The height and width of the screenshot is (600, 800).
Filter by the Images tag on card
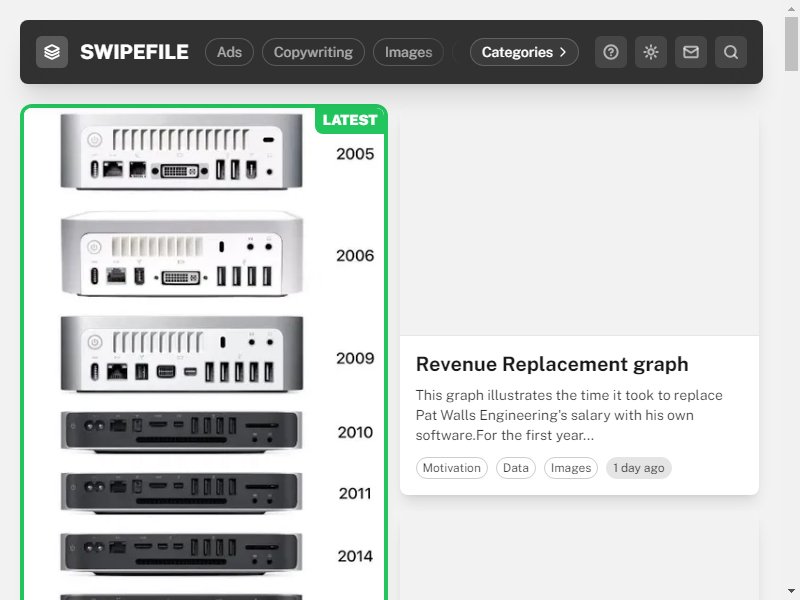(x=571, y=468)
